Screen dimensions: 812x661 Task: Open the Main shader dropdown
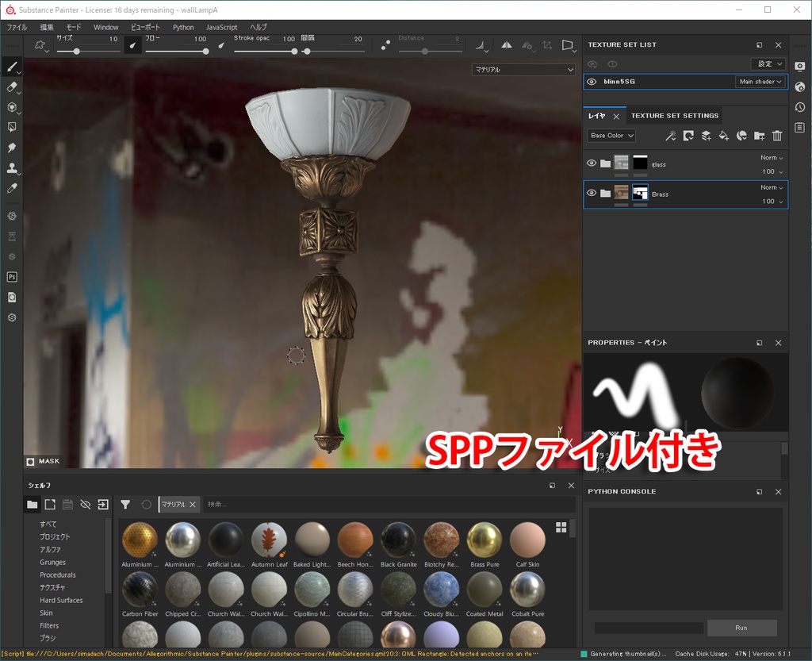[x=760, y=82]
